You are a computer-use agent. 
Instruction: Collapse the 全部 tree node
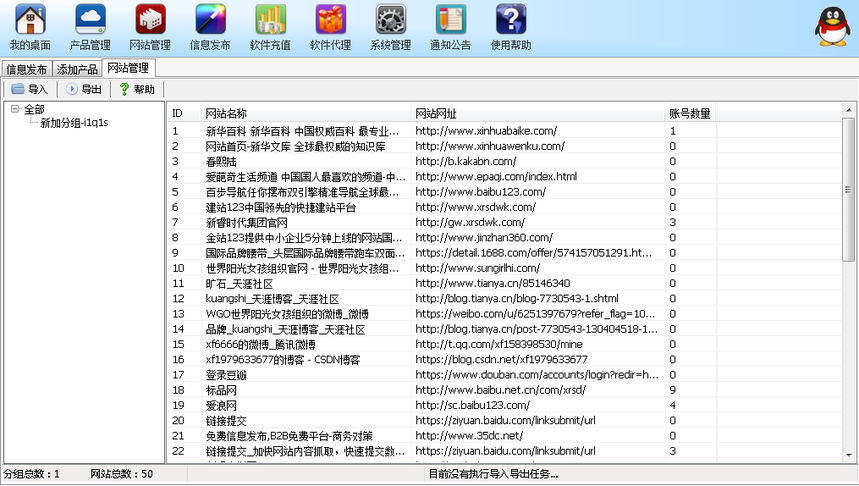click(15, 109)
